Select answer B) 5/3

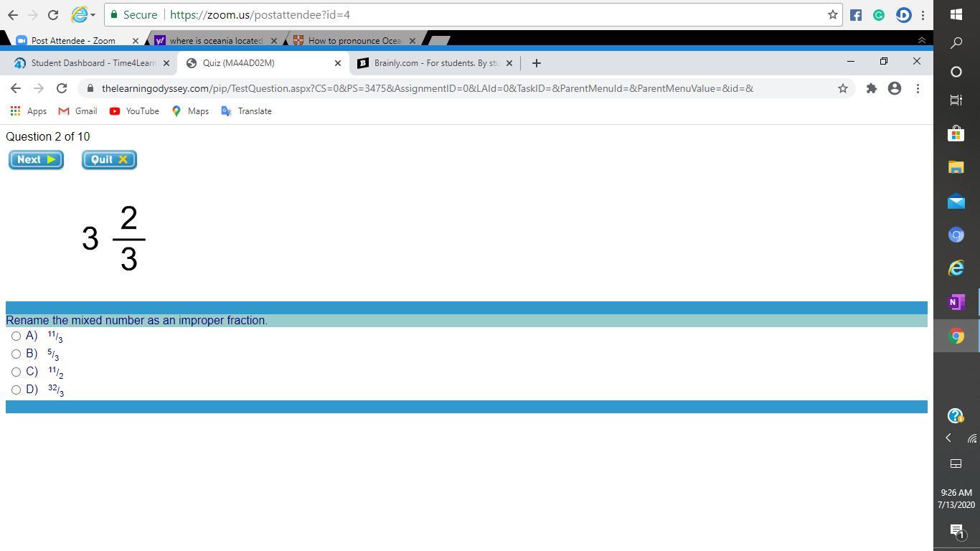coord(16,354)
